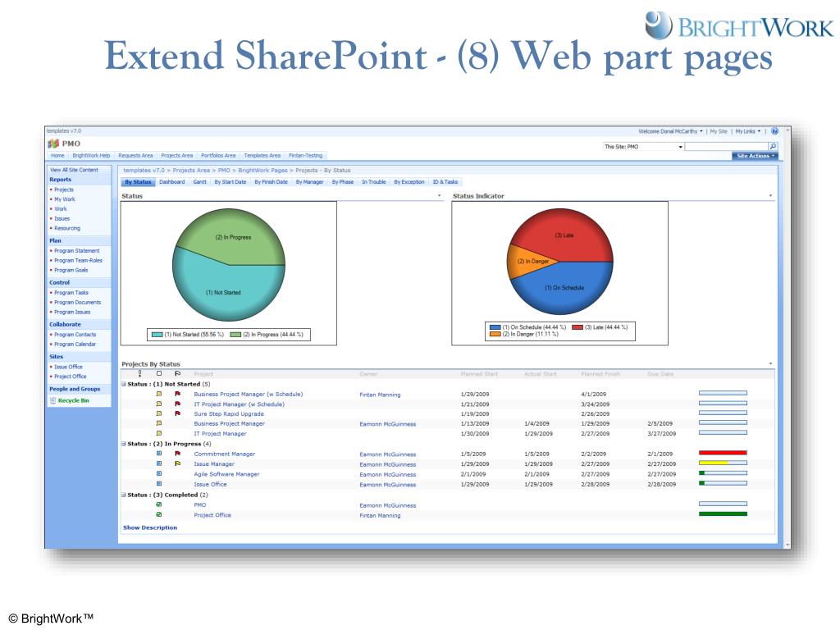Click red flag for Business Project Manager (w Schedule)
The image size is (840, 630).
click(177, 394)
